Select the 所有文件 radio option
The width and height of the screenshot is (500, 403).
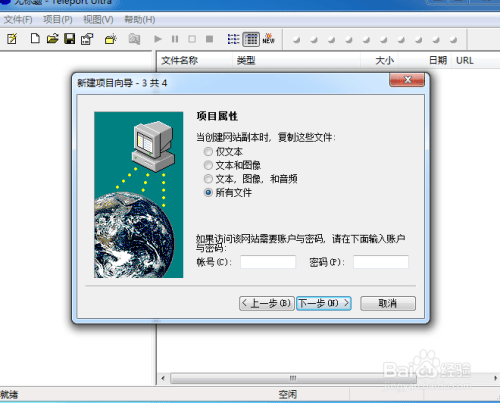(208, 193)
